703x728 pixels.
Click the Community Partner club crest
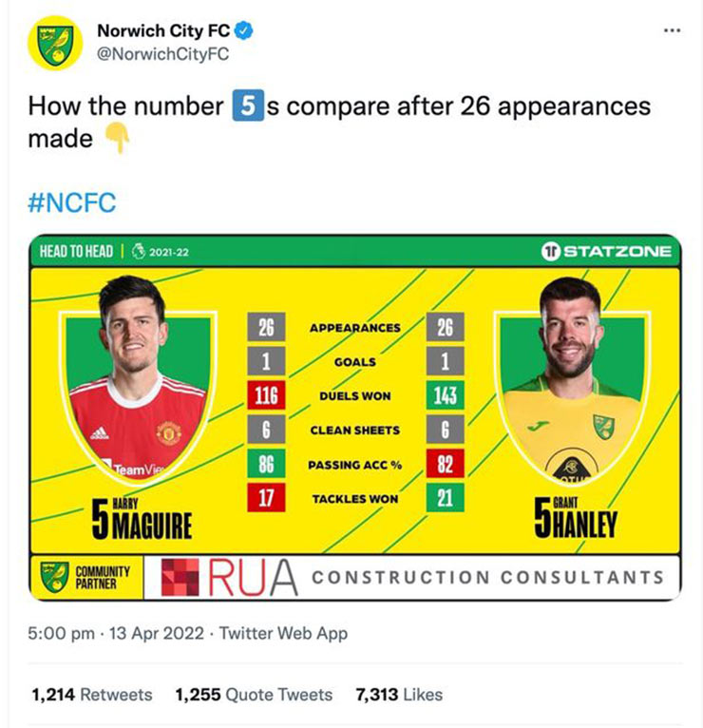[54, 577]
